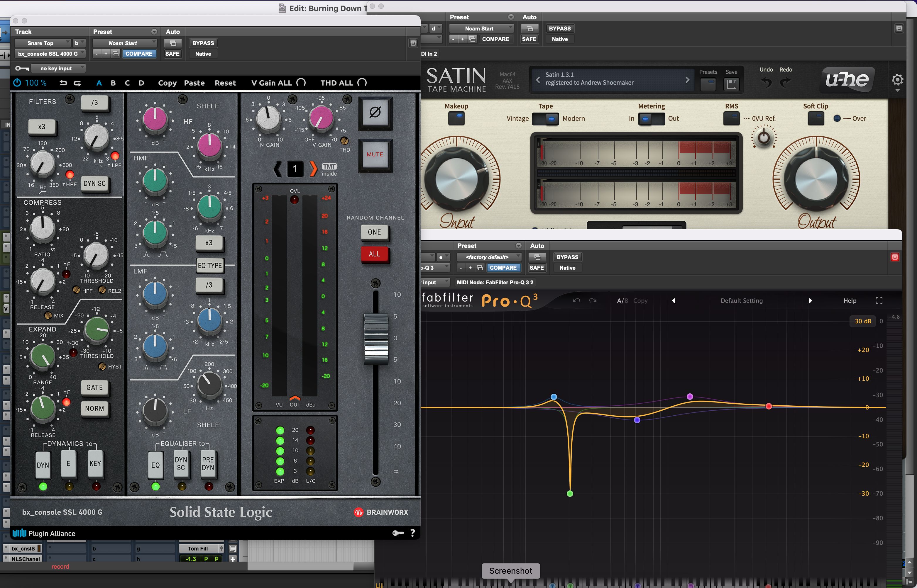Toggle the GATE button
Screen dimensions: 917x588
click(x=95, y=388)
